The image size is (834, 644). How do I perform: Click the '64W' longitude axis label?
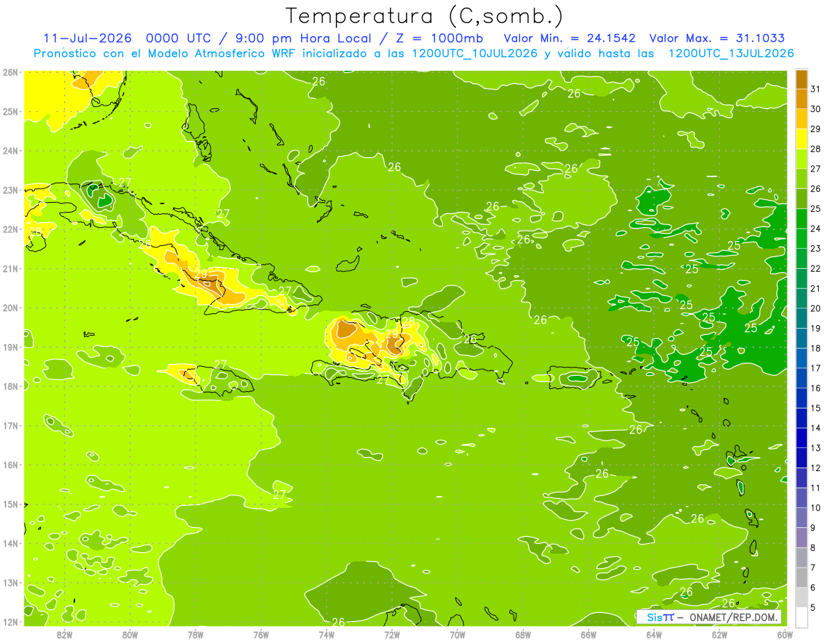pos(654,634)
